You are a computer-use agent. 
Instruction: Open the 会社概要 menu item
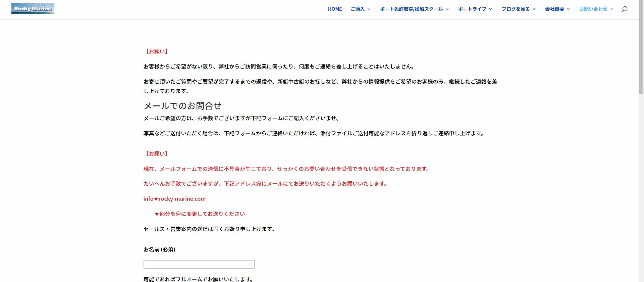(x=554, y=9)
